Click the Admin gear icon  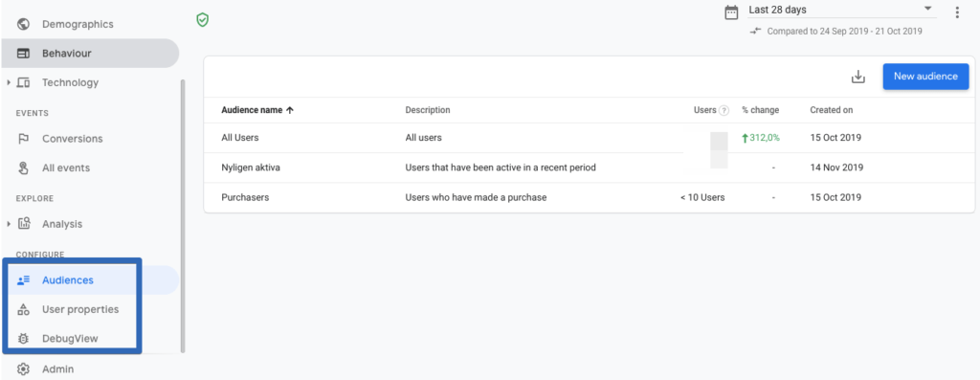tap(24, 369)
